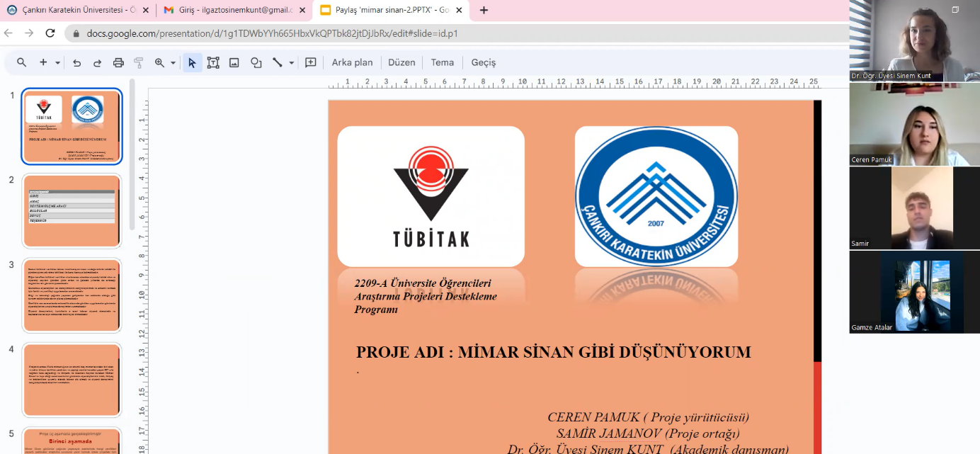Screen dimensions: 980x454
Task: Undo the last action
Action: pos(76,62)
